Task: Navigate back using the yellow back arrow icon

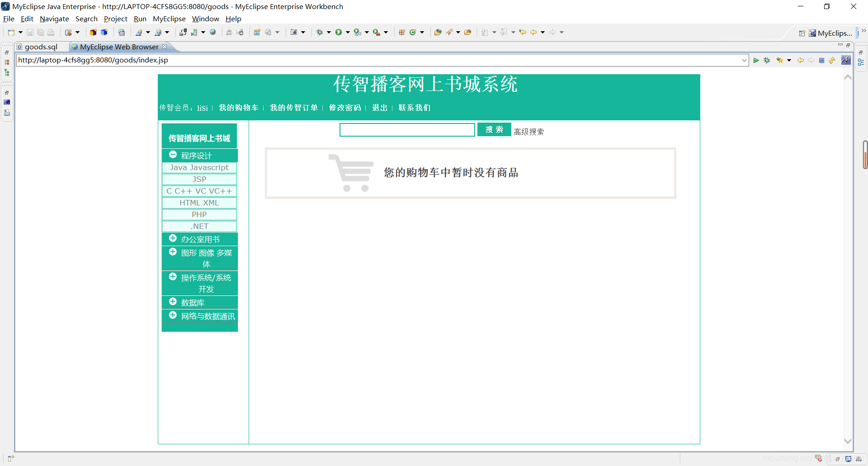Action: (801, 60)
